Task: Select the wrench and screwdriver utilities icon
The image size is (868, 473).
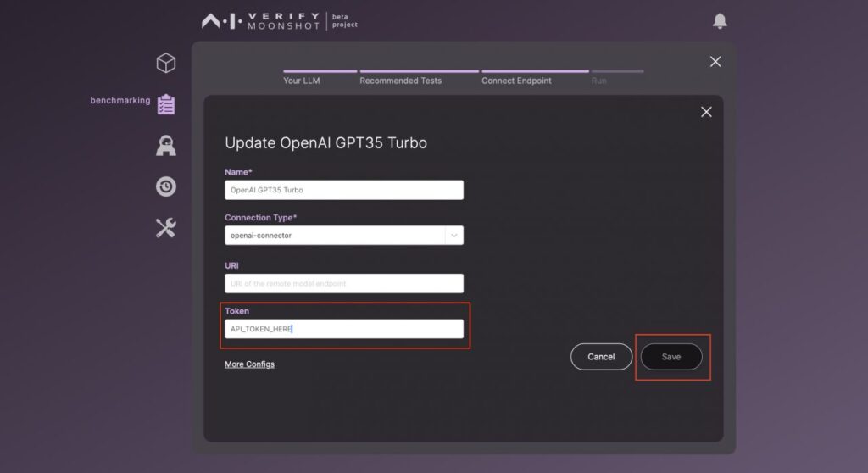Action: click(166, 227)
